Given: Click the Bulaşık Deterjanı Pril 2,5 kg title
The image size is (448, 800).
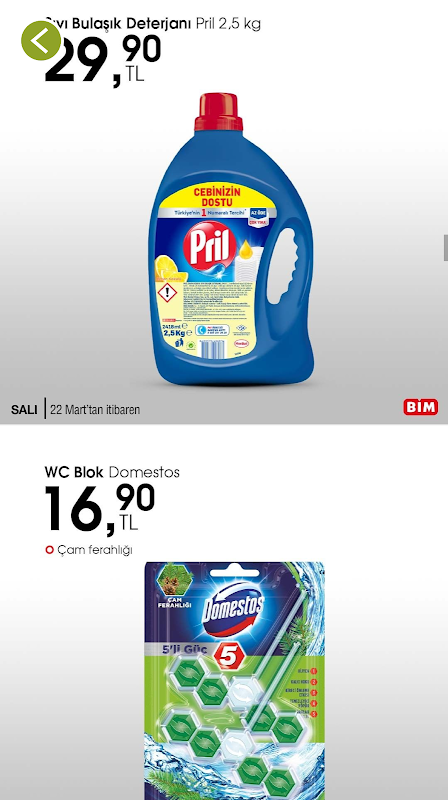Looking at the screenshot, I should [153, 23].
